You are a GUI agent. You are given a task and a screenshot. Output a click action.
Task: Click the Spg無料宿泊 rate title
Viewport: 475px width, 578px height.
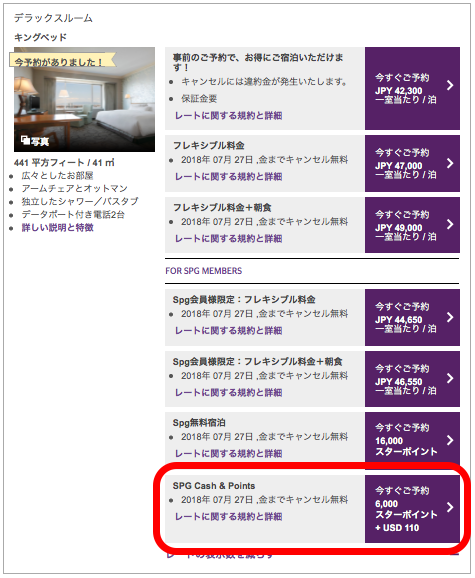click(x=199, y=423)
